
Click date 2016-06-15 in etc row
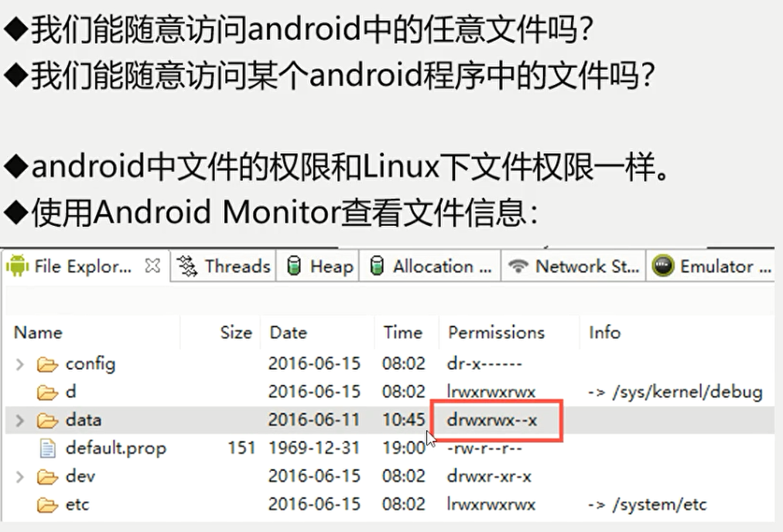(x=314, y=504)
